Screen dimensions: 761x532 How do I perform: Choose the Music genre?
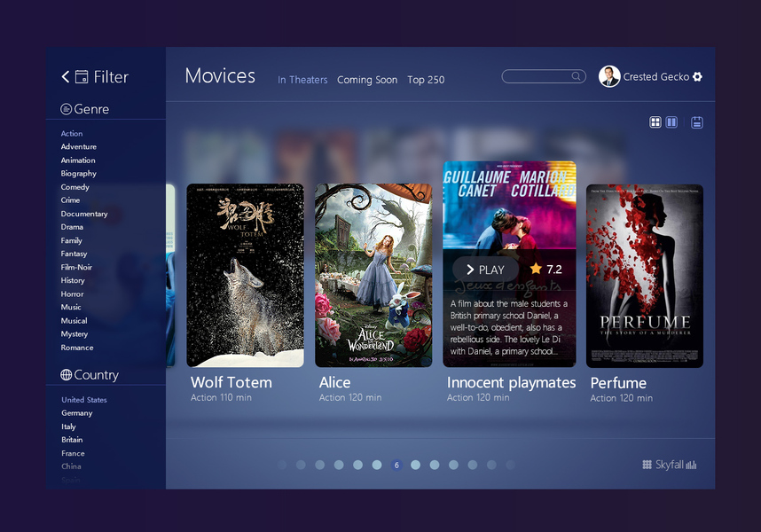[71, 307]
